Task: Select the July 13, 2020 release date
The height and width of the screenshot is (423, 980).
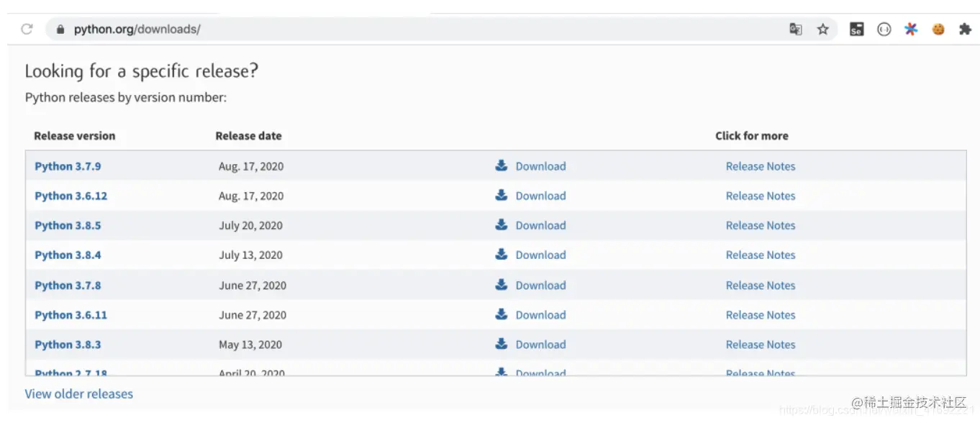Action: 250,255
